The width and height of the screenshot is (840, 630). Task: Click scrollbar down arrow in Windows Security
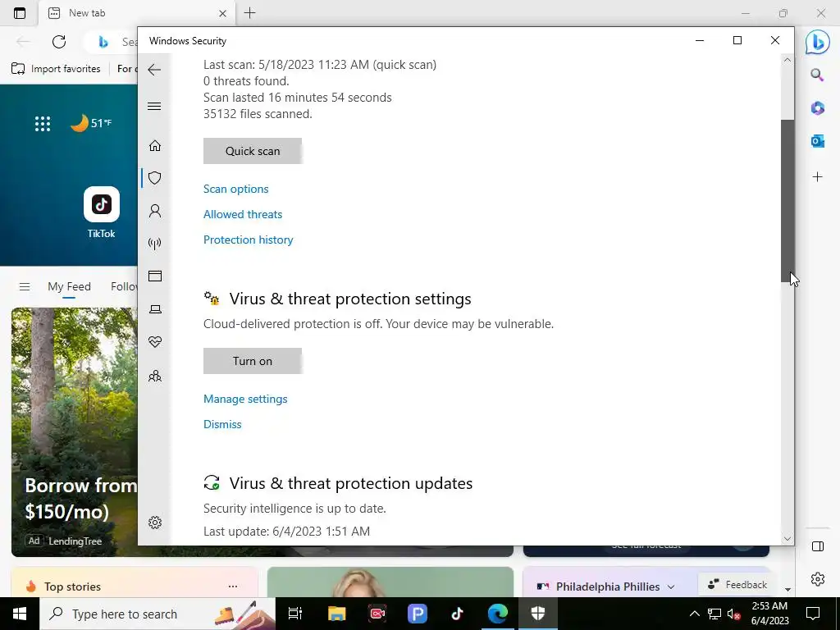point(787,538)
